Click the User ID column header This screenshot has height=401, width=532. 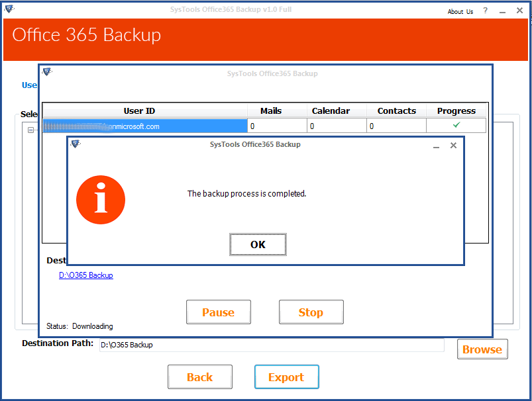tap(145, 111)
